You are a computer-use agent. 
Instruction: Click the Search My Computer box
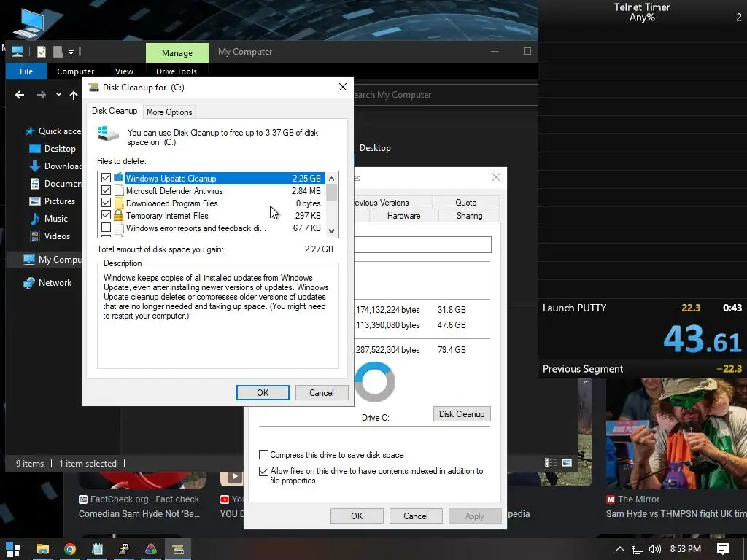(x=446, y=95)
